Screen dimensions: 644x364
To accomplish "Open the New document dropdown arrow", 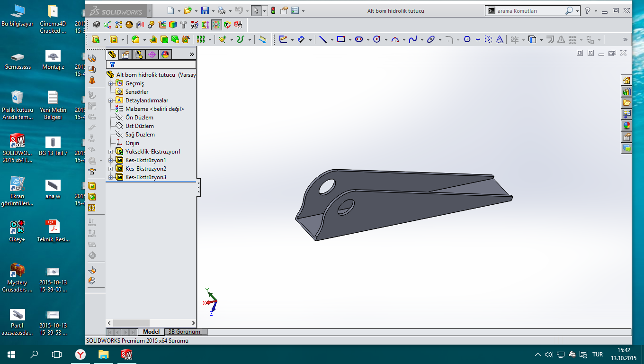I will point(179,11).
